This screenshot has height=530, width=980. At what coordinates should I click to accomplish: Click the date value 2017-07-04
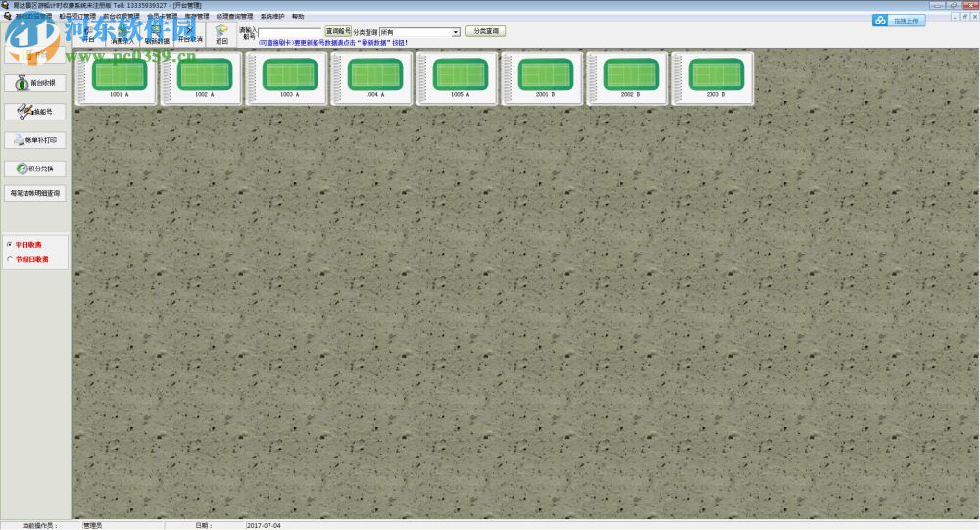click(x=264, y=526)
